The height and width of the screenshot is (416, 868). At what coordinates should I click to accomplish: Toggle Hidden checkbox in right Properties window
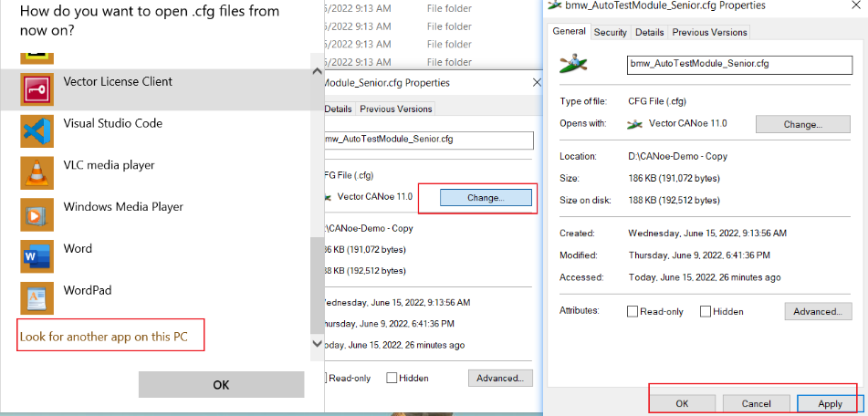click(706, 311)
